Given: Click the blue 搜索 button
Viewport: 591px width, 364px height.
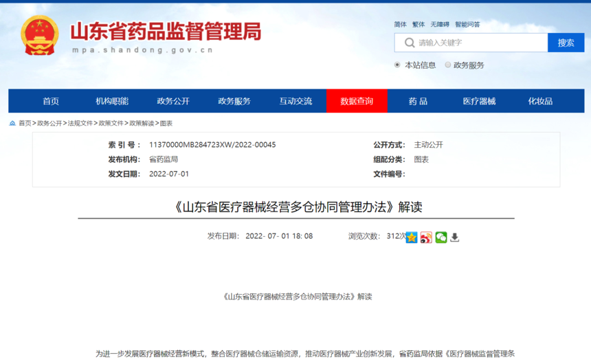Looking at the screenshot, I should [x=566, y=43].
